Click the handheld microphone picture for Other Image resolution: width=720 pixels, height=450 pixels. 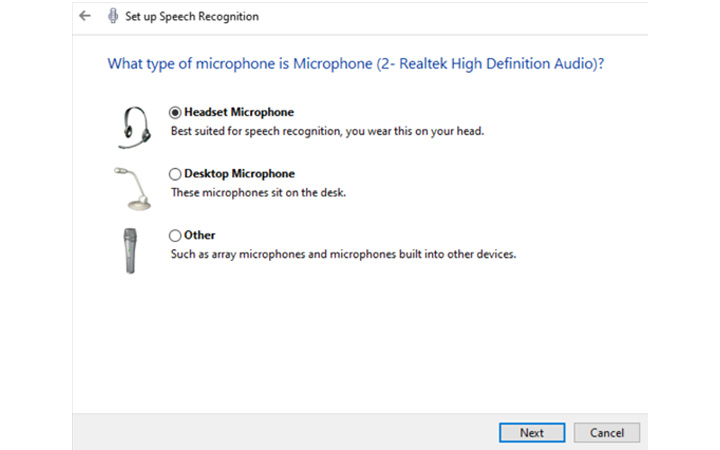[x=130, y=251]
